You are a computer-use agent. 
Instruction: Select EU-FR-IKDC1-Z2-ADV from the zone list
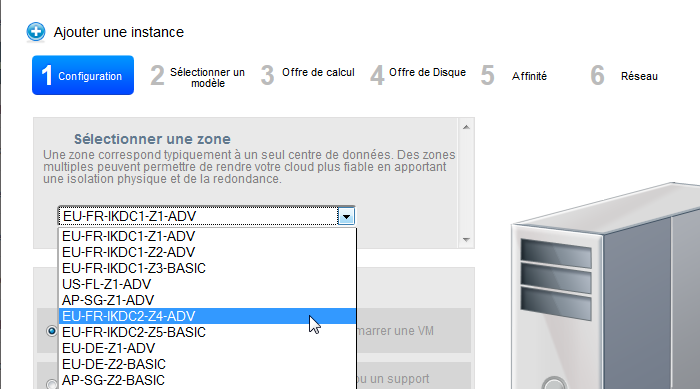click(208, 252)
